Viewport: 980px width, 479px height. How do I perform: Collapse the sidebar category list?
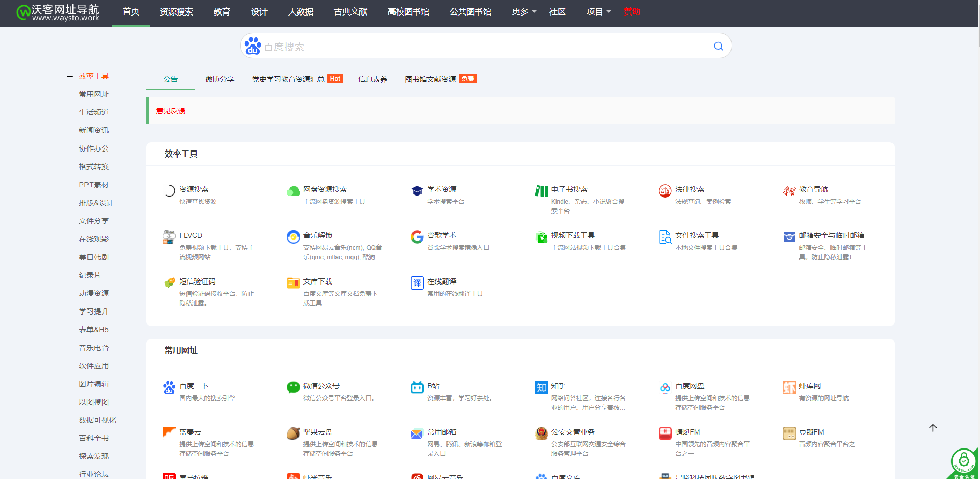69,76
